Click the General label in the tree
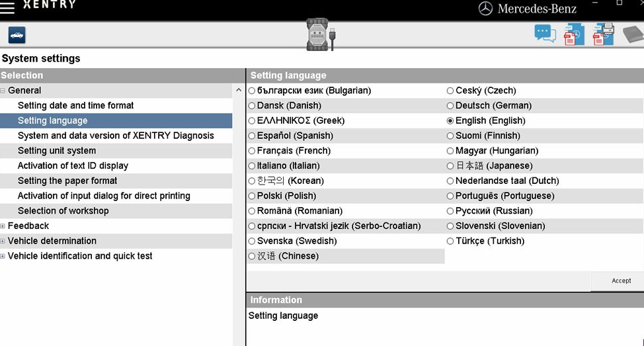This screenshot has height=346, width=644. pyautogui.click(x=24, y=91)
